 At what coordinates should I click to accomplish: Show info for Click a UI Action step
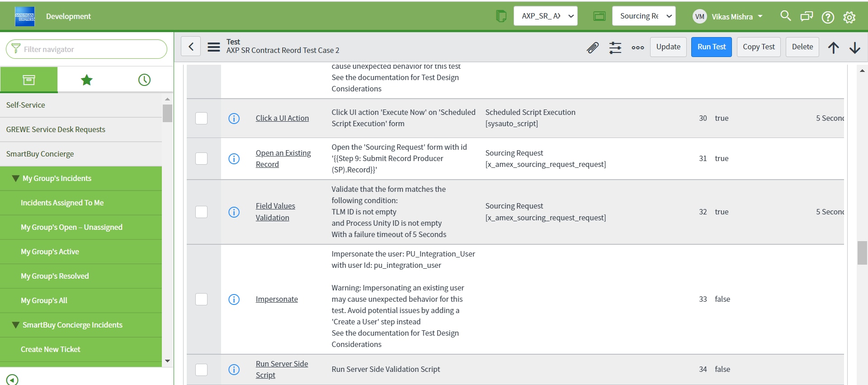pyautogui.click(x=234, y=119)
